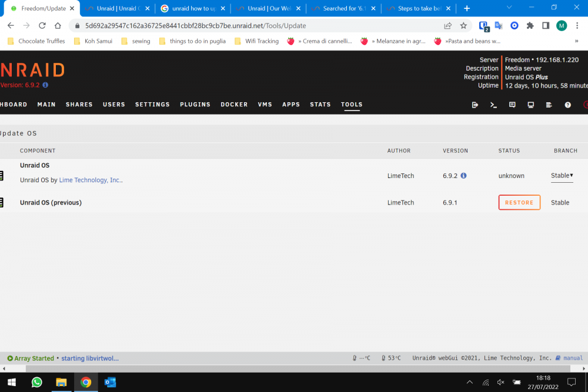Open the Windows Start menu
Screen dimensions: 588x392
(12, 382)
